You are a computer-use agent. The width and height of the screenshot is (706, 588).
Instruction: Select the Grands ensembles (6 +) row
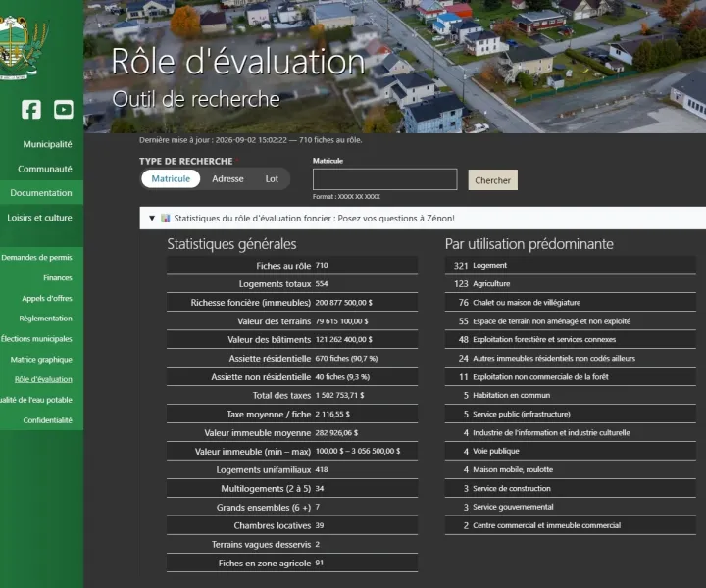(292, 507)
